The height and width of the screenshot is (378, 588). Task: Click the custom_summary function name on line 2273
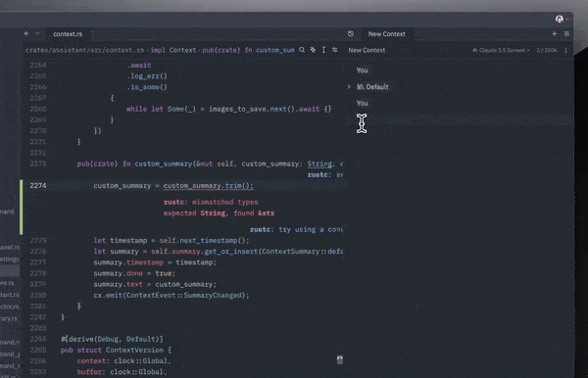coord(164,164)
